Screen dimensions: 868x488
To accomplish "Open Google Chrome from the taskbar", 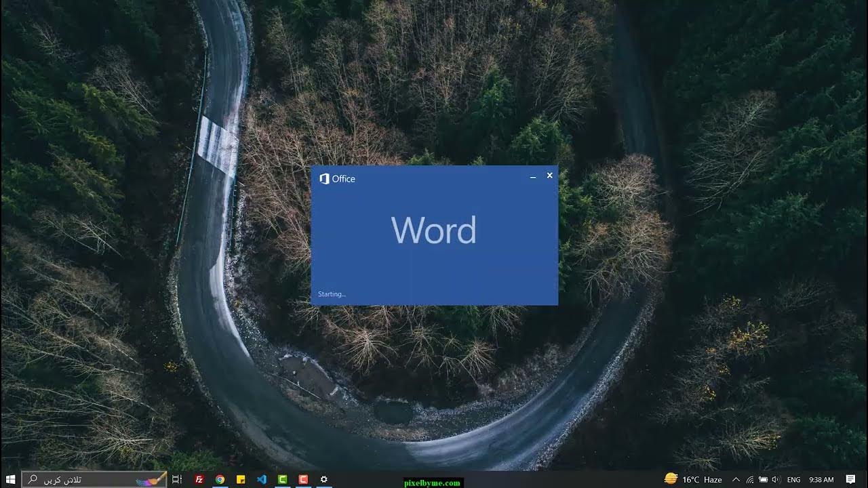I will tap(220, 479).
